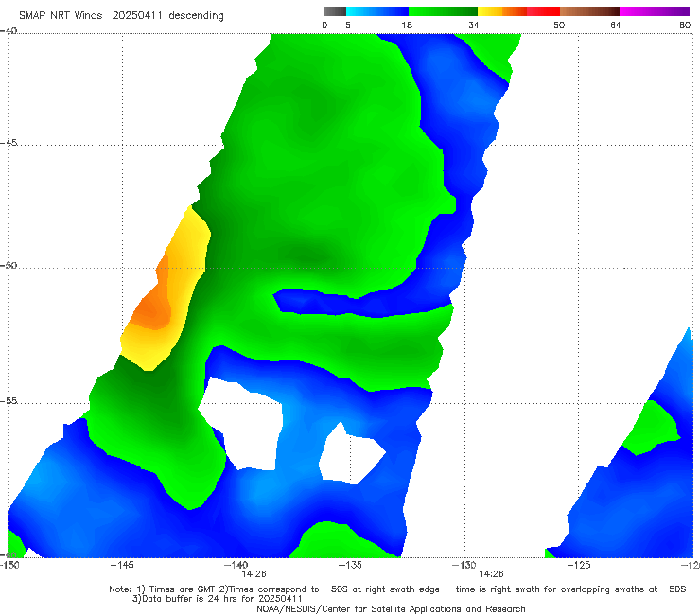Click the "18" label under the color bar
Screen dimensions: 700x615
coord(407,26)
